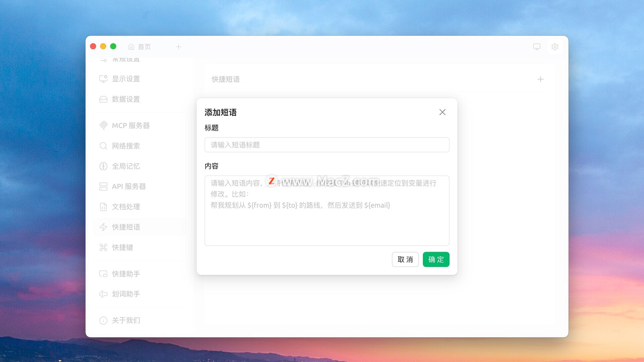Click the 取消 cancel button
The image size is (644, 362).
(405, 259)
